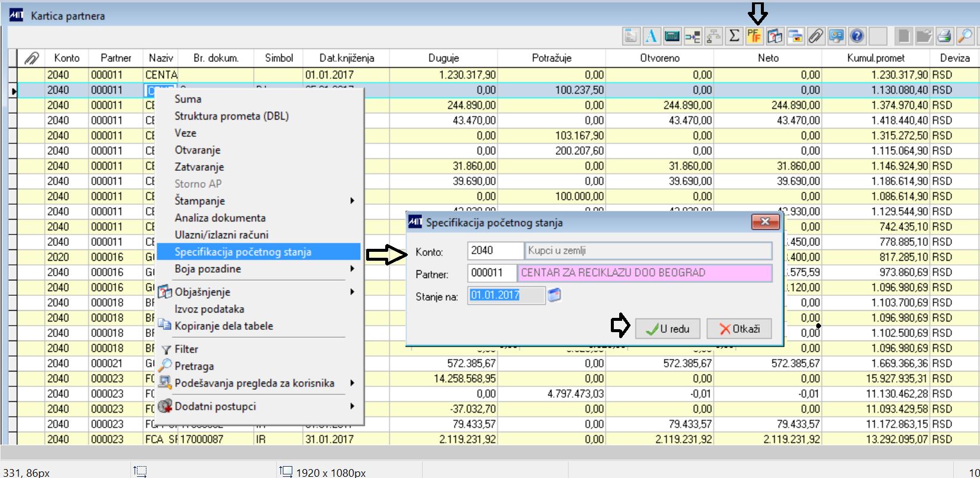980x478 pixels.
Task: Click the Deviza column header
Action: pyautogui.click(x=954, y=58)
